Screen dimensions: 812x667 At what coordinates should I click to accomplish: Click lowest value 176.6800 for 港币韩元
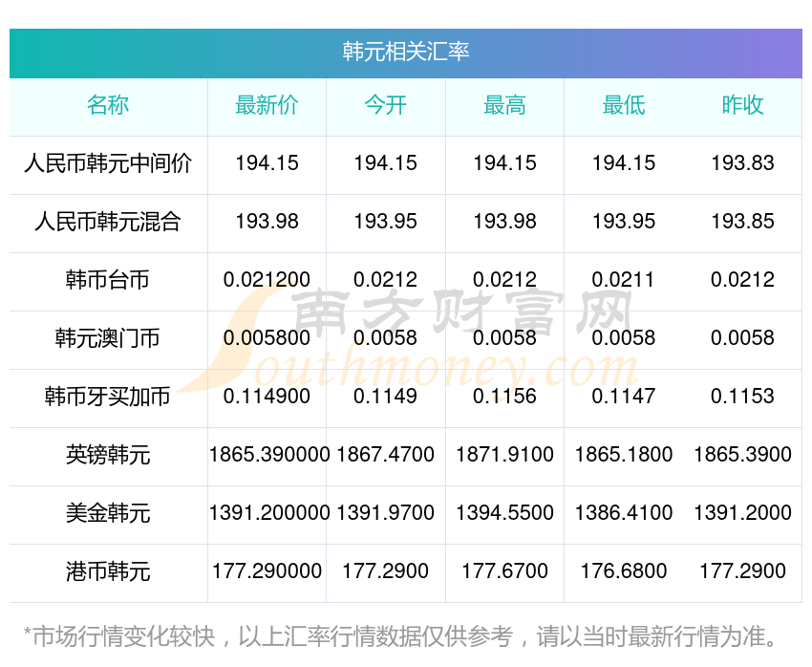(624, 571)
